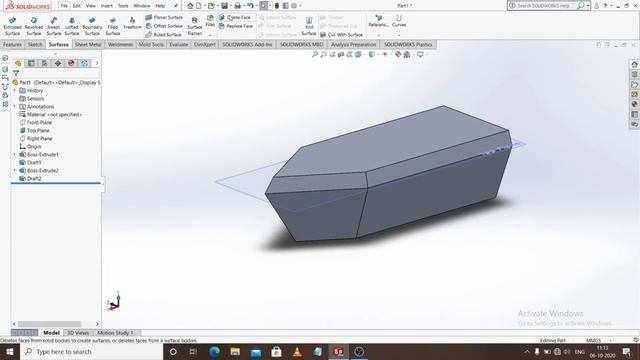The width and height of the screenshot is (640, 360).
Task: Select the Boundary Surface tool
Action: [92, 26]
